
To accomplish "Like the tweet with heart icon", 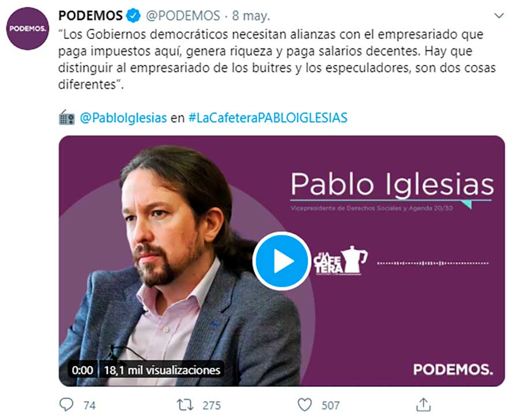I will tap(304, 405).
